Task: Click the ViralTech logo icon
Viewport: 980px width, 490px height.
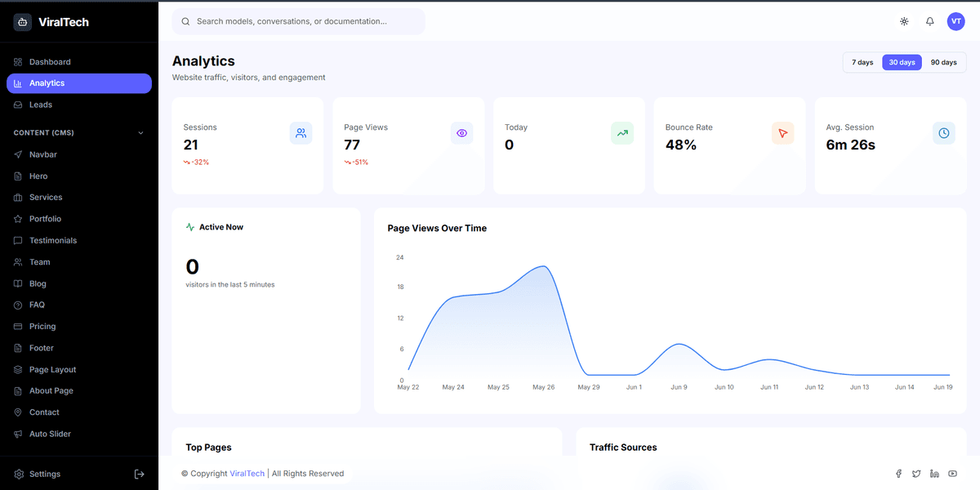Action: pyautogui.click(x=22, y=22)
